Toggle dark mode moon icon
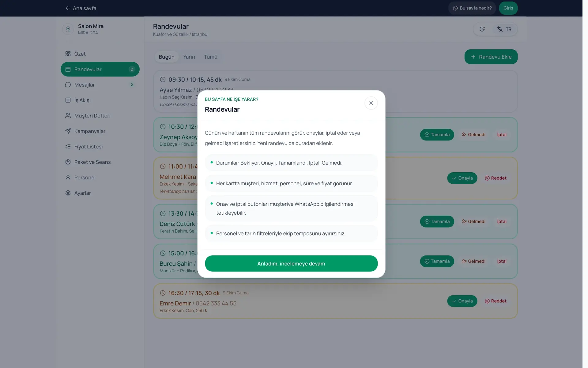588x368 pixels. coord(482,29)
